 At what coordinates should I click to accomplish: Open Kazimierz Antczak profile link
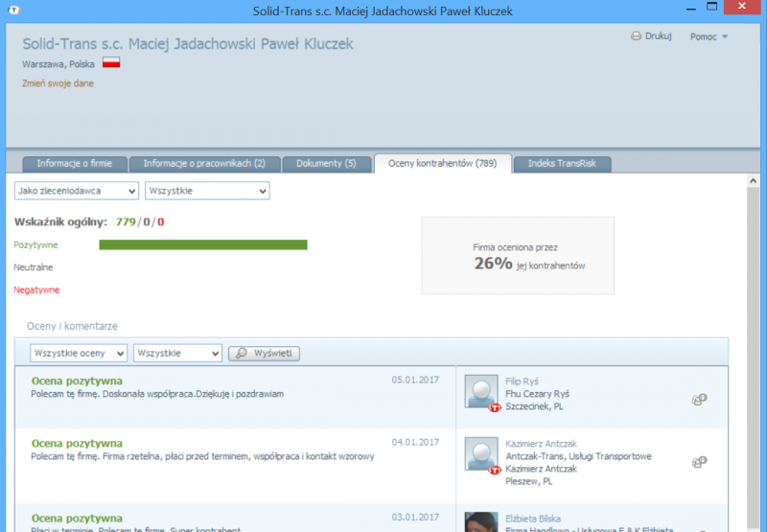[x=541, y=444]
